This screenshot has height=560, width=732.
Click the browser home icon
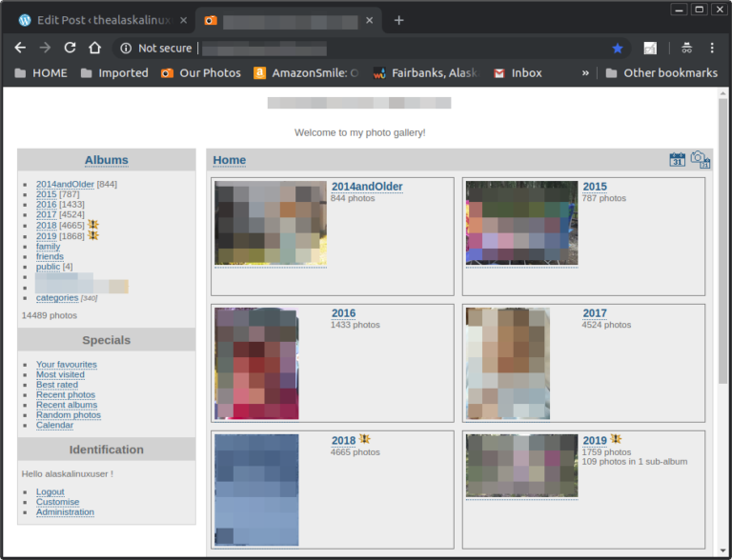coord(94,48)
